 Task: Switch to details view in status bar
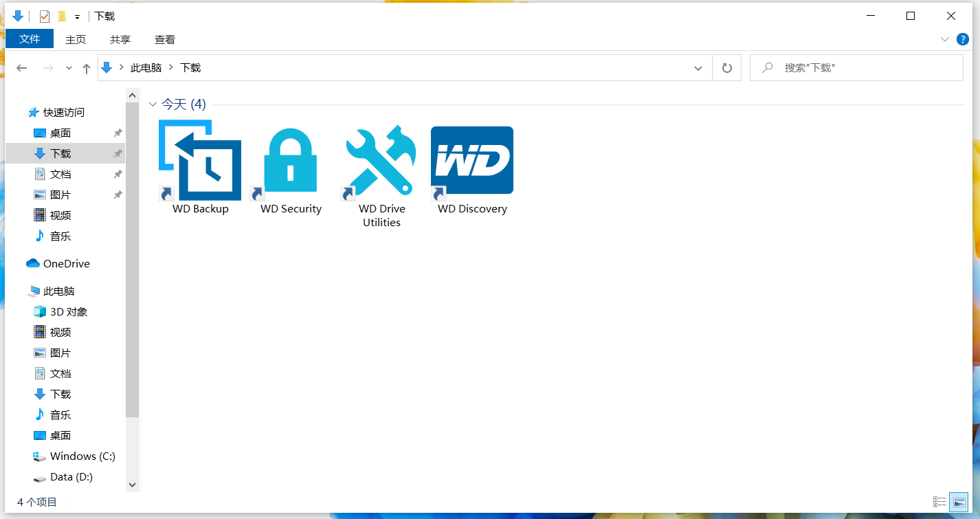pos(940,502)
